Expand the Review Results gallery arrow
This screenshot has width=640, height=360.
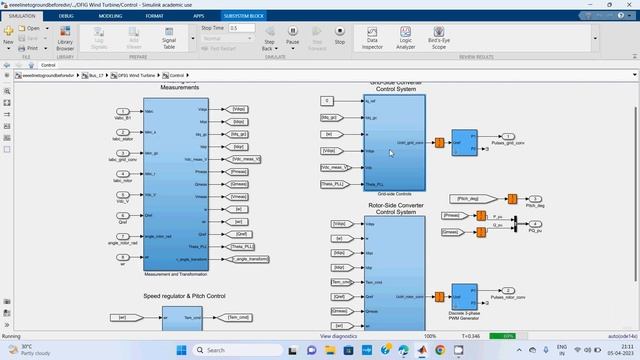pyautogui.click(x=595, y=38)
